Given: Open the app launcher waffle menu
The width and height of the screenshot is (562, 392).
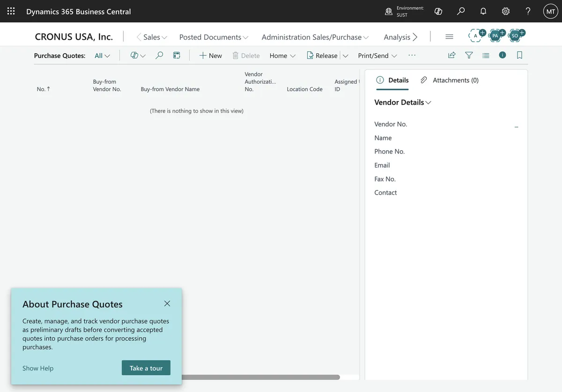Looking at the screenshot, I should coord(11,11).
